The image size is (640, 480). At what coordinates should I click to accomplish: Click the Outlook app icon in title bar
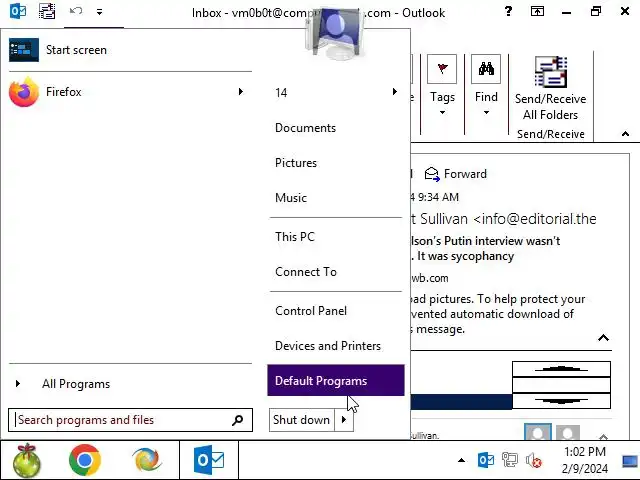pos(18,11)
